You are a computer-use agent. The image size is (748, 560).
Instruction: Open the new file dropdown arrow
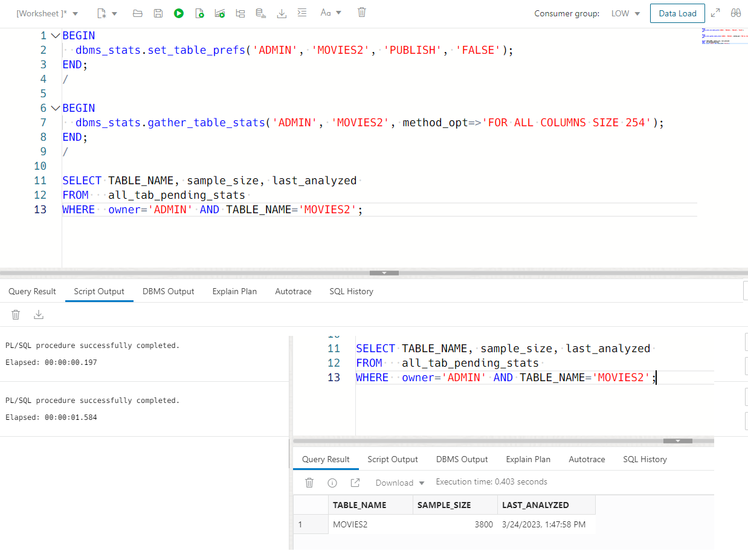coord(115,13)
